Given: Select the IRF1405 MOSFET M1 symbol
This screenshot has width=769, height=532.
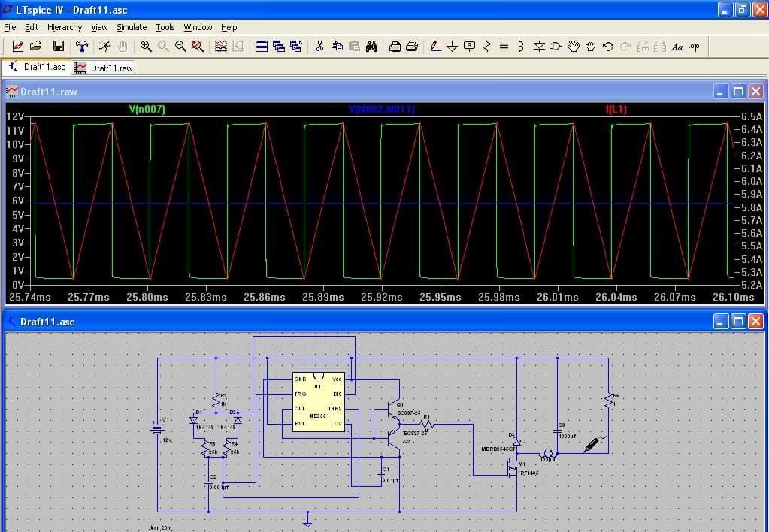Looking at the screenshot, I should (511, 469).
